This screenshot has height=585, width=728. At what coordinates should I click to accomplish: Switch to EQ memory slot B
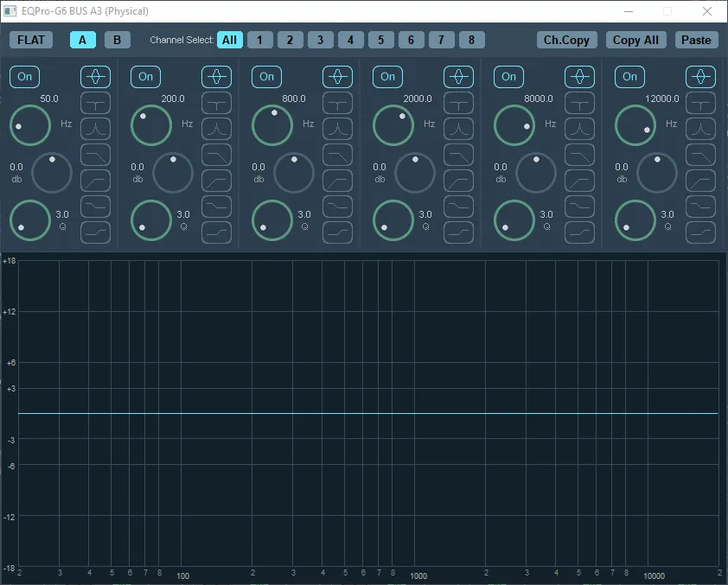(118, 40)
